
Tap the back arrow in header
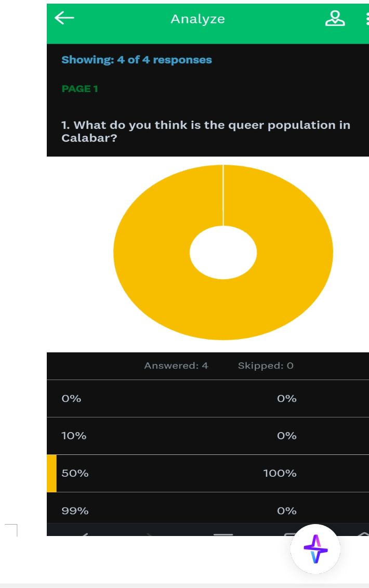(x=64, y=18)
